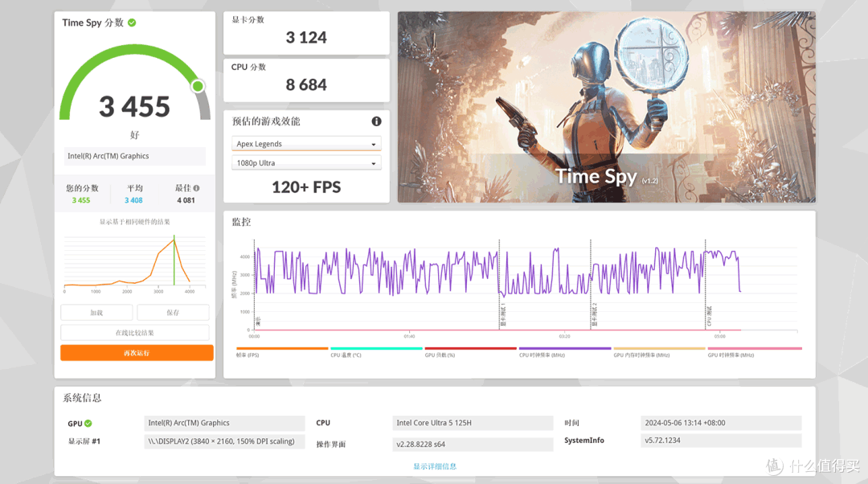Open the 1080p Ultra resolution dropdown

[306, 163]
